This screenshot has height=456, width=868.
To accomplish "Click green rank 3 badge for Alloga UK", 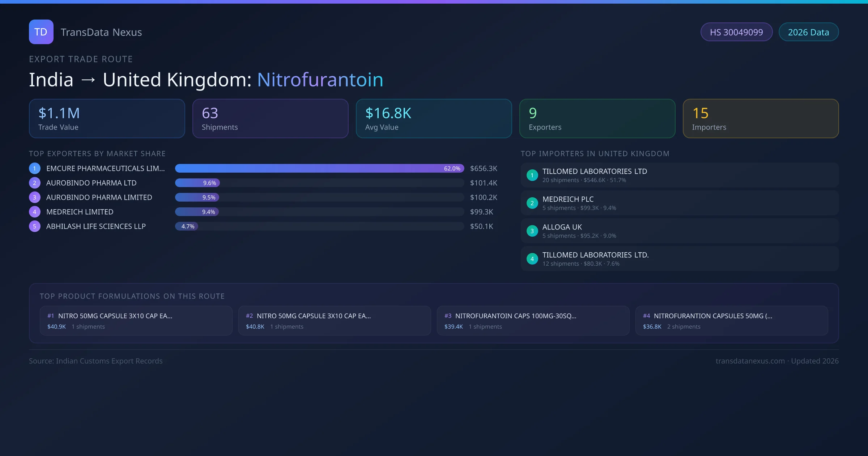I will pyautogui.click(x=532, y=231).
